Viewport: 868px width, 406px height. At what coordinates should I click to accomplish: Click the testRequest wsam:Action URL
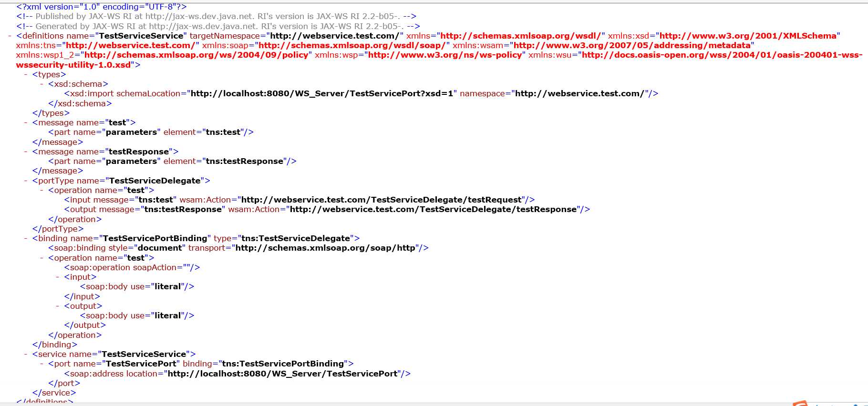point(381,200)
